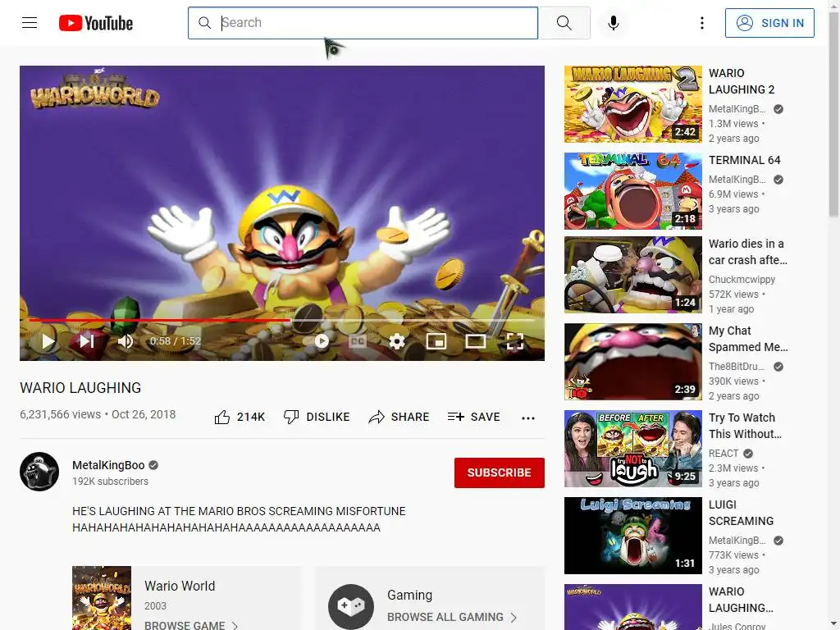The height and width of the screenshot is (630, 840).
Task: Play the video with the play button
Action: point(48,341)
